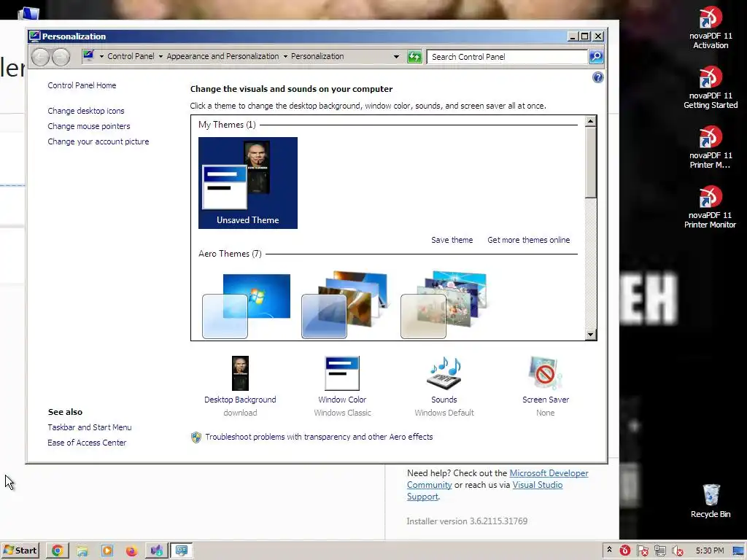Open Taskbar and Start Menu link
Image resolution: width=747 pixels, height=560 pixels.
(x=90, y=427)
